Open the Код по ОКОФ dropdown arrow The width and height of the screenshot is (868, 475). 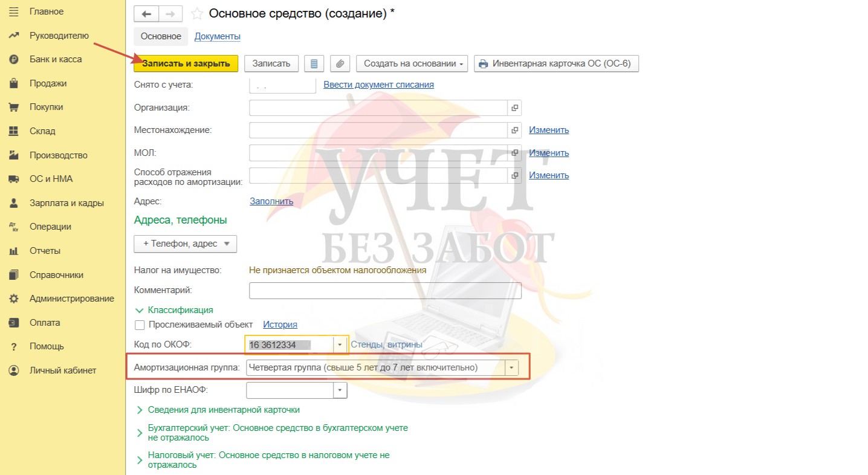[x=340, y=344]
